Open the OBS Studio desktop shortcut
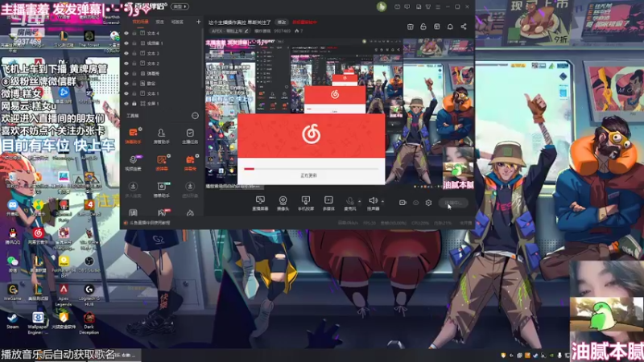The height and width of the screenshot is (362, 644). pos(89,265)
